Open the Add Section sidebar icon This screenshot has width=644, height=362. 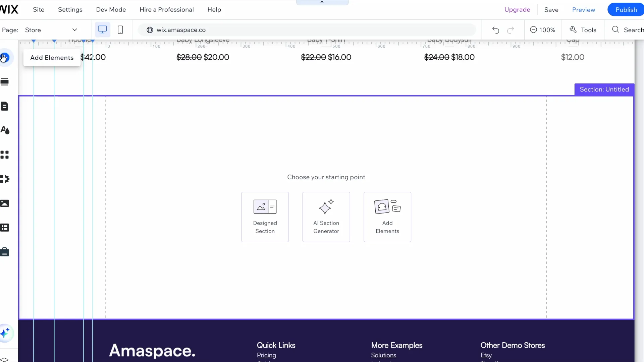click(x=4, y=82)
